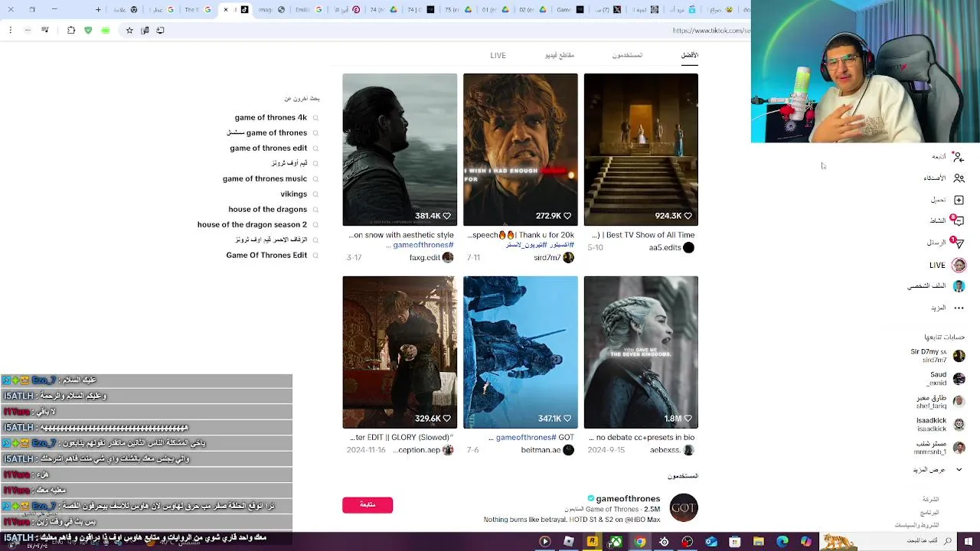The height and width of the screenshot is (551, 980).
Task: Click the Upload (تحميل) plus icon
Action: pyautogui.click(x=959, y=200)
